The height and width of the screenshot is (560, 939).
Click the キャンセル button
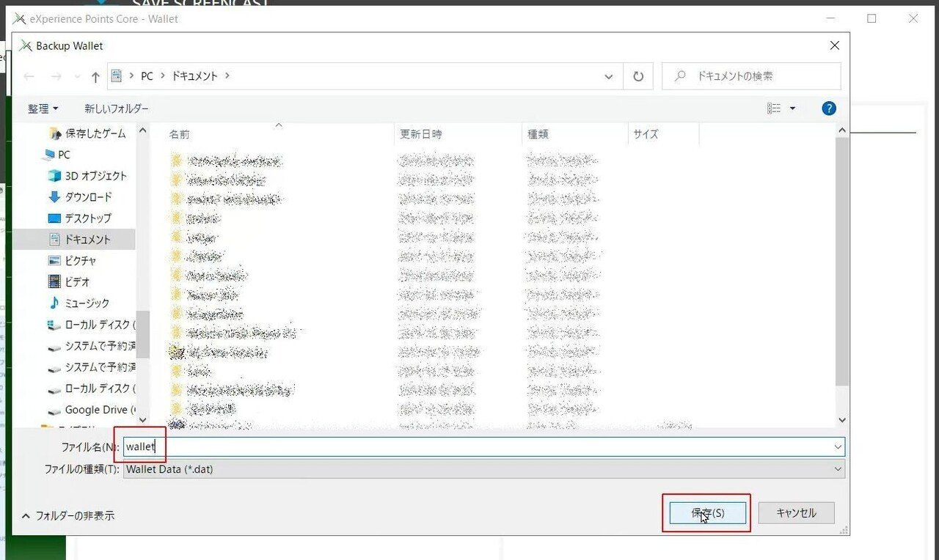(796, 513)
